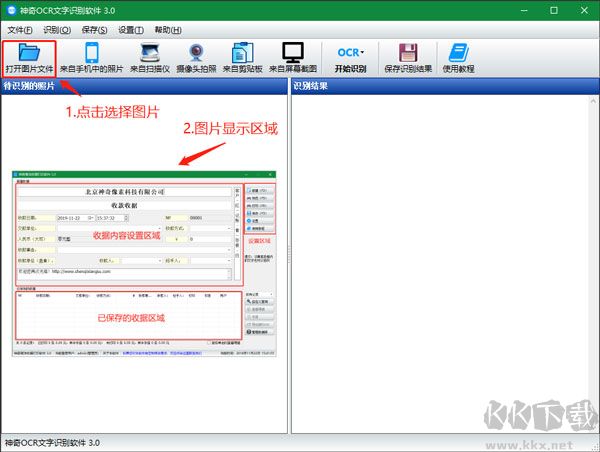Click inside the 识别结果 text area
The image size is (600, 452).
pyautogui.click(x=440, y=264)
